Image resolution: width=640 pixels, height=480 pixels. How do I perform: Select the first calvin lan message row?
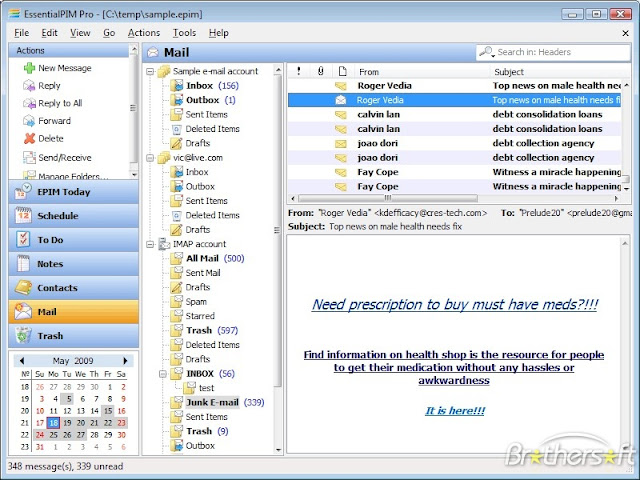454,115
